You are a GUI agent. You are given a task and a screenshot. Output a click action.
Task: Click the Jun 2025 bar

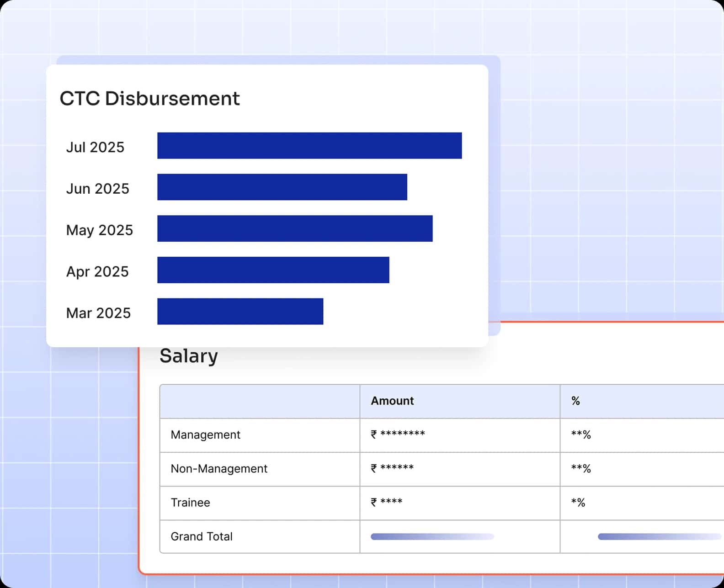click(x=282, y=187)
